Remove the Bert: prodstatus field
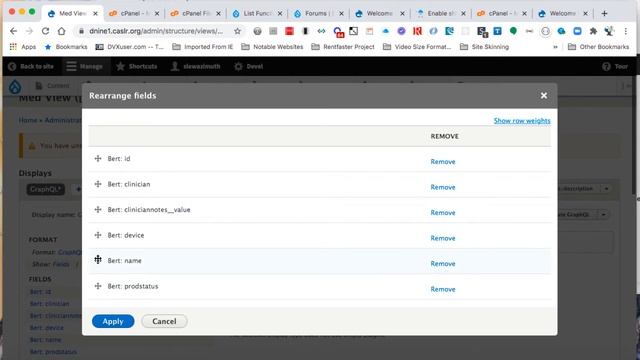This screenshot has height=360, width=640. [x=443, y=289]
